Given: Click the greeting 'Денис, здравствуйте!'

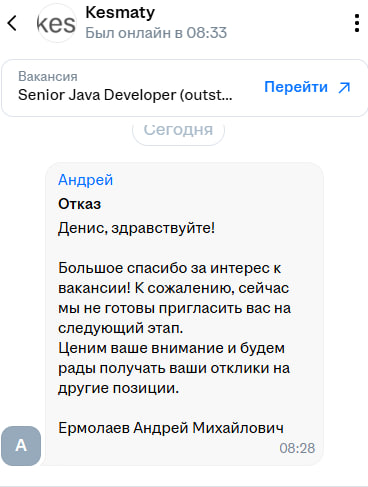Looking at the screenshot, I should 136,228.
